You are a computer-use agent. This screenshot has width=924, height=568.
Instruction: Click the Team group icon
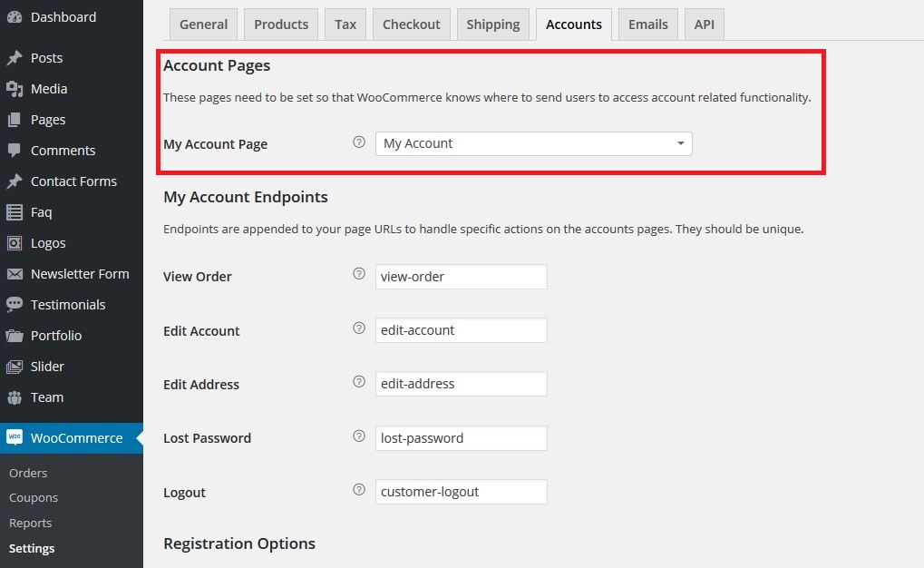tap(15, 397)
